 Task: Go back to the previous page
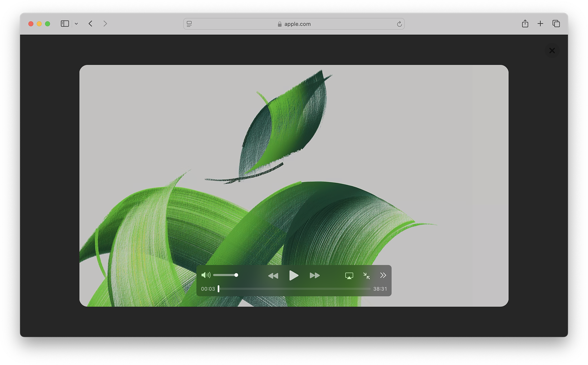coord(90,24)
